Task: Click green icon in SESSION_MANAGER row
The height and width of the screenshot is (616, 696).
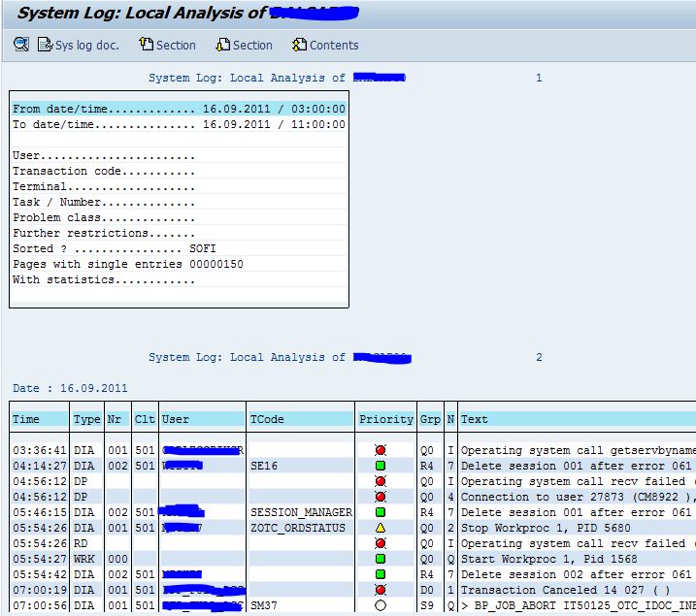Action: coord(381,512)
